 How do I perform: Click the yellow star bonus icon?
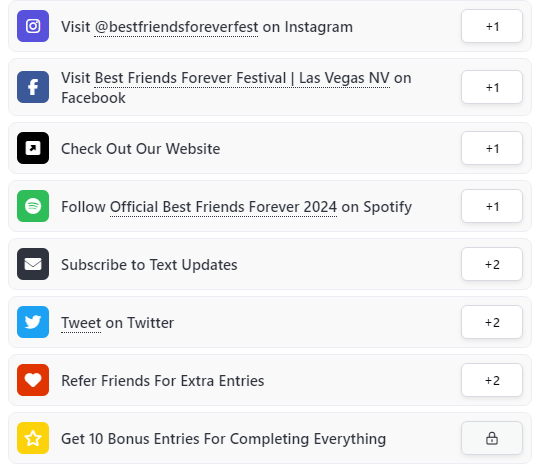tap(33, 438)
